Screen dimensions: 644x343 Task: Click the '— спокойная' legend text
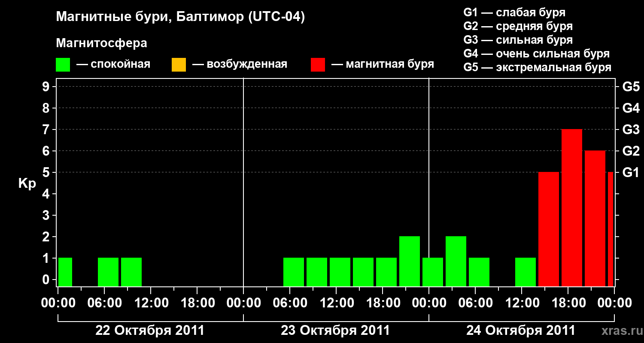tap(113, 65)
